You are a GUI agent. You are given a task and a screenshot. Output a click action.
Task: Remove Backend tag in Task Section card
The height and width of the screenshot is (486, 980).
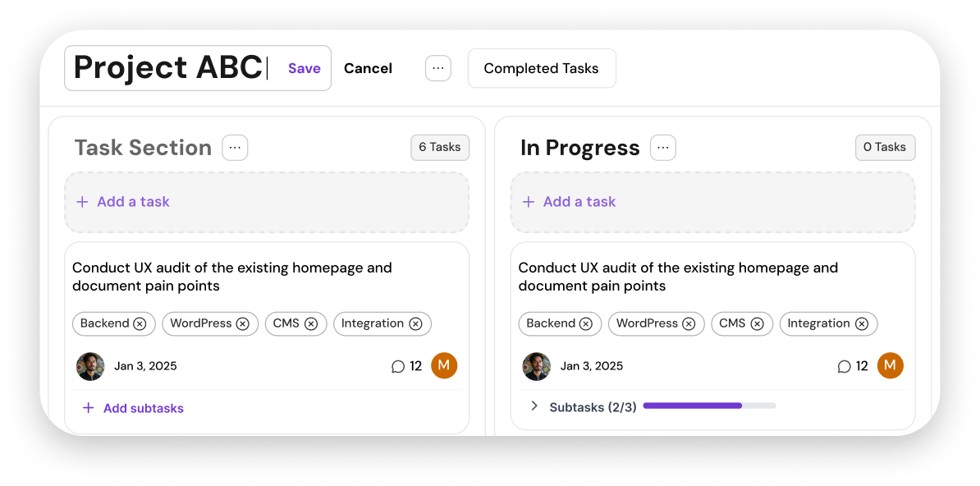140,324
